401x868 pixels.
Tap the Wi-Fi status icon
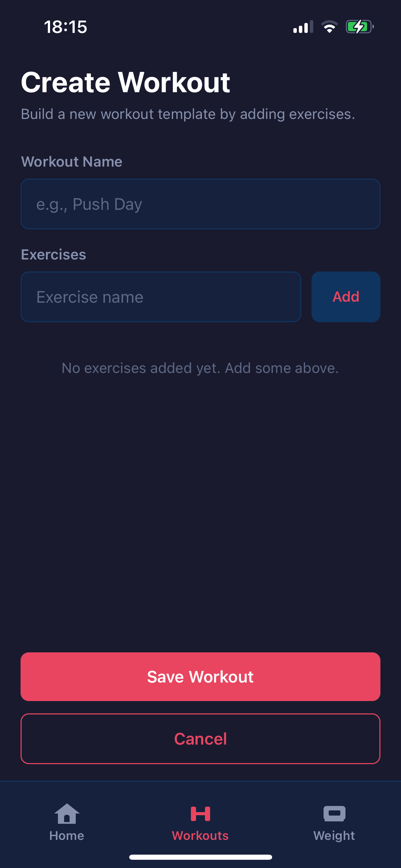[329, 27]
